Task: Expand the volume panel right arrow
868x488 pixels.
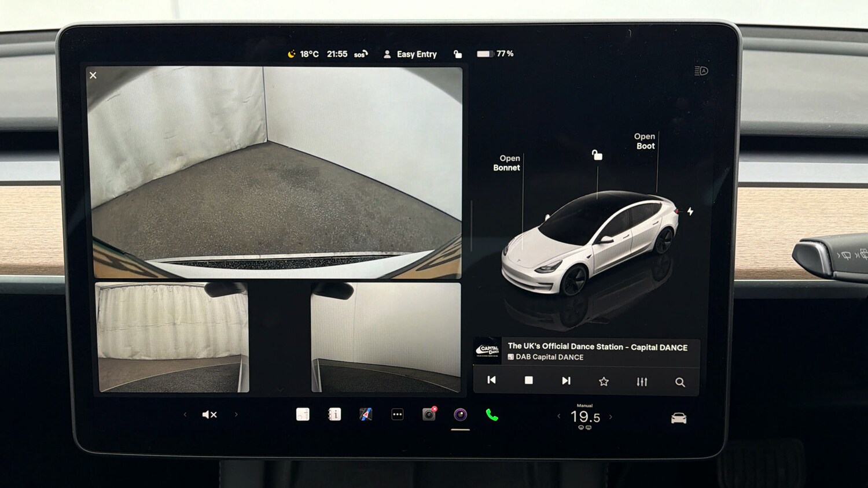Action: coord(236,415)
